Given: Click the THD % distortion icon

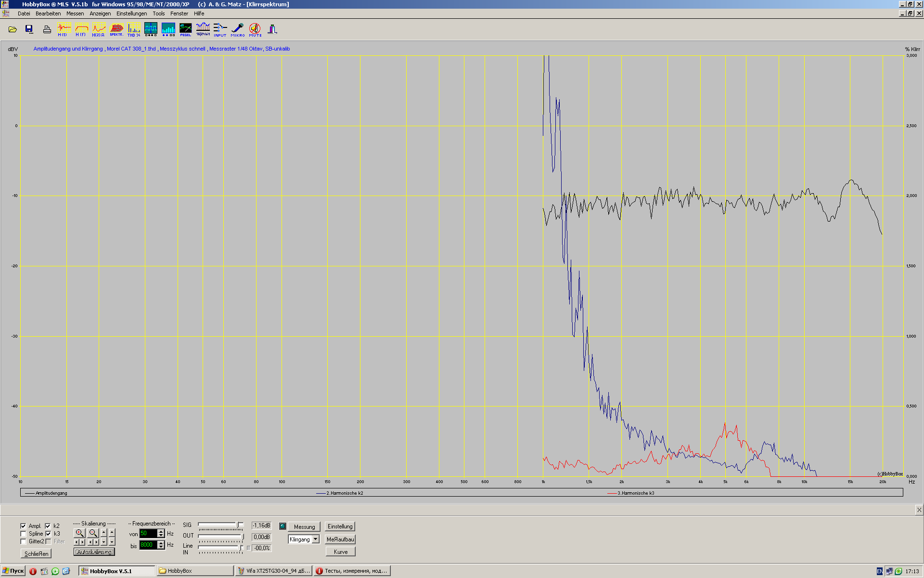Looking at the screenshot, I should [134, 29].
